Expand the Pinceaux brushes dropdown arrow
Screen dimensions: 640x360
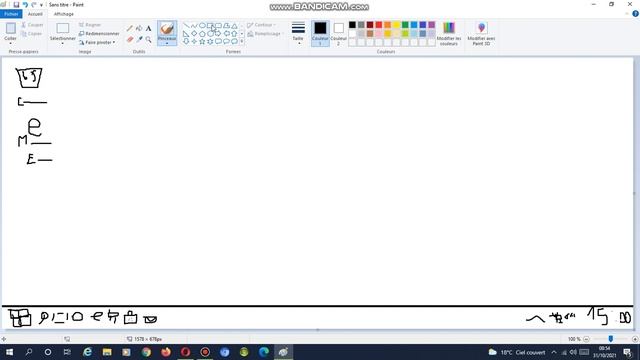(x=167, y=43)
